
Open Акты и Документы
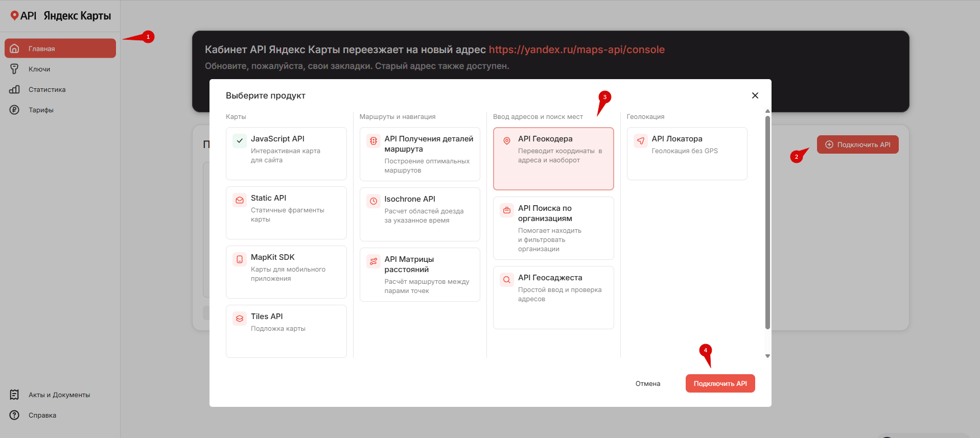[60, 395]
